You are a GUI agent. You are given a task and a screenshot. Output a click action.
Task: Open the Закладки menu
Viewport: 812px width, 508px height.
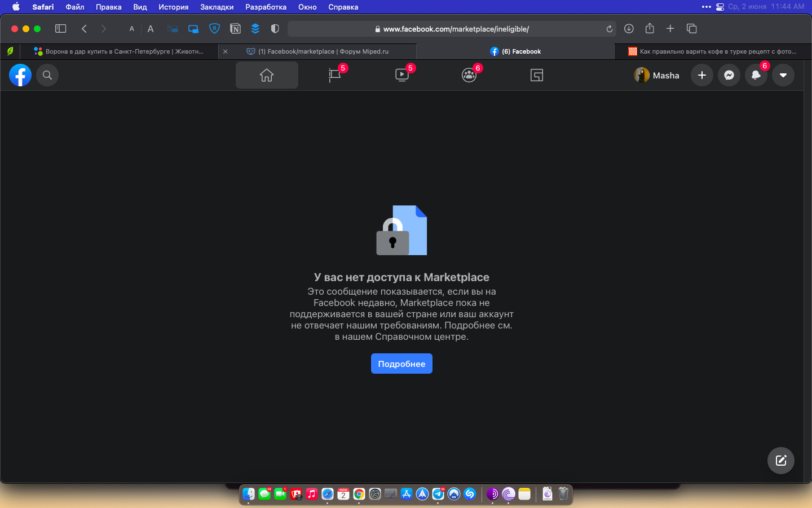tap(217, 7)
